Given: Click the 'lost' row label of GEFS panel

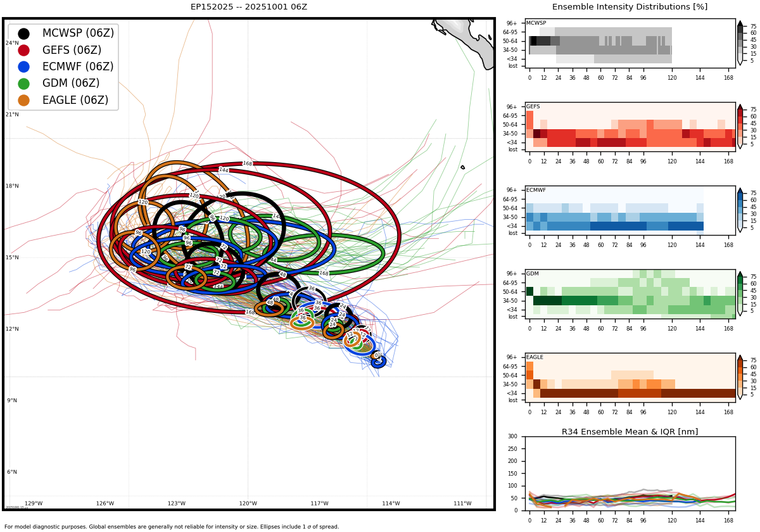Looking at the screenshot, I should 512,149.
